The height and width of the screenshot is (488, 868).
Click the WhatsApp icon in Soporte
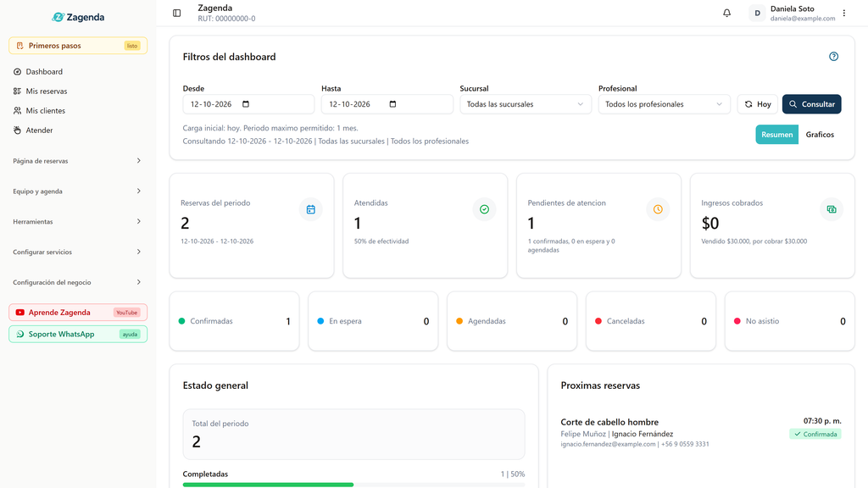click(x=20, y=334)
